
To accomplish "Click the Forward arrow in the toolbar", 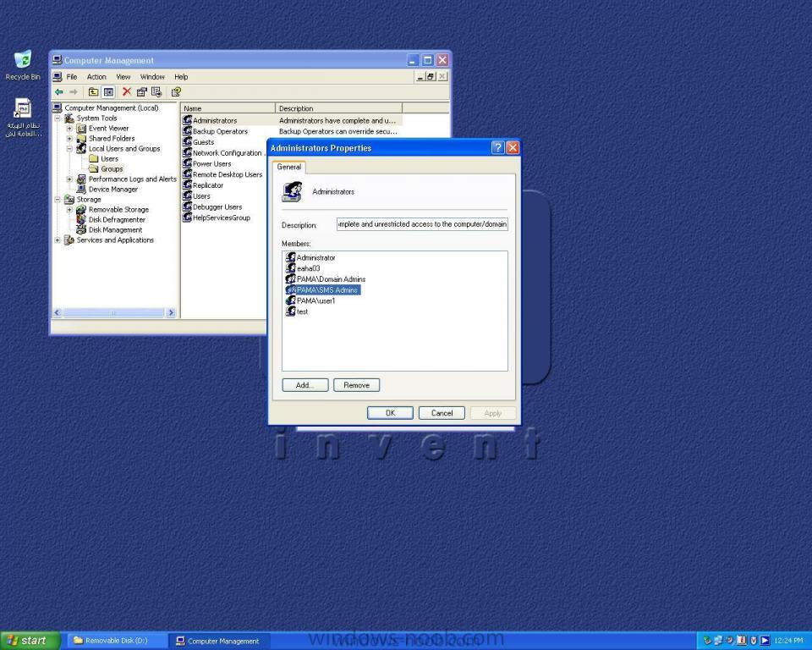I will 74,91.
